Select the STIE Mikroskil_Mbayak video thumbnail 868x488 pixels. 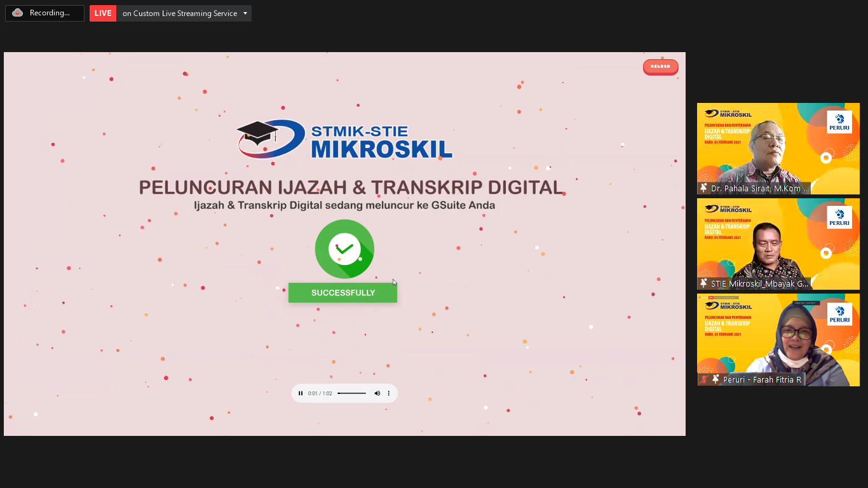[x=778, y=244]
